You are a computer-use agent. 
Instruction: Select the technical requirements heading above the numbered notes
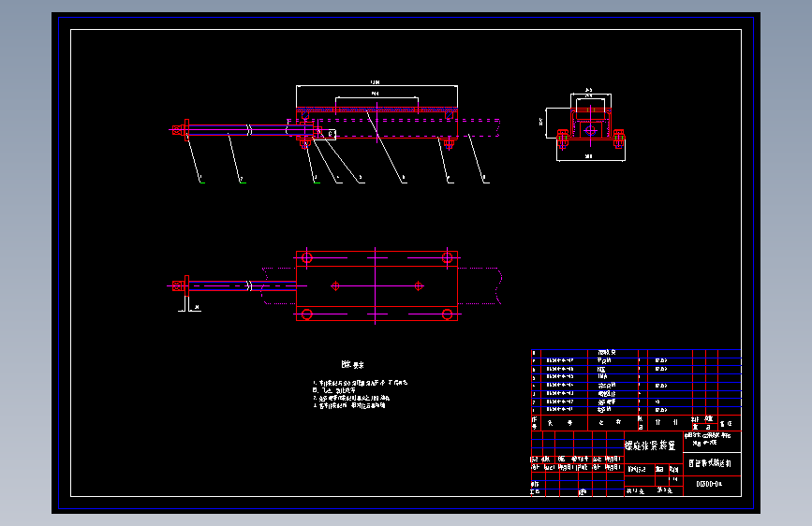pyautogui.click(x=353, y=364)
